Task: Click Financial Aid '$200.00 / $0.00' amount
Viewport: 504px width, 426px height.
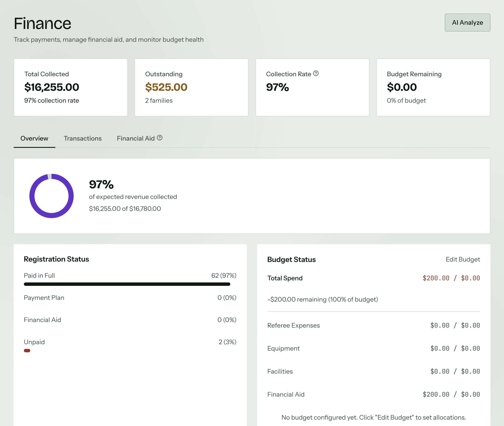Action: pyautogui.click(x=451, y=394)
